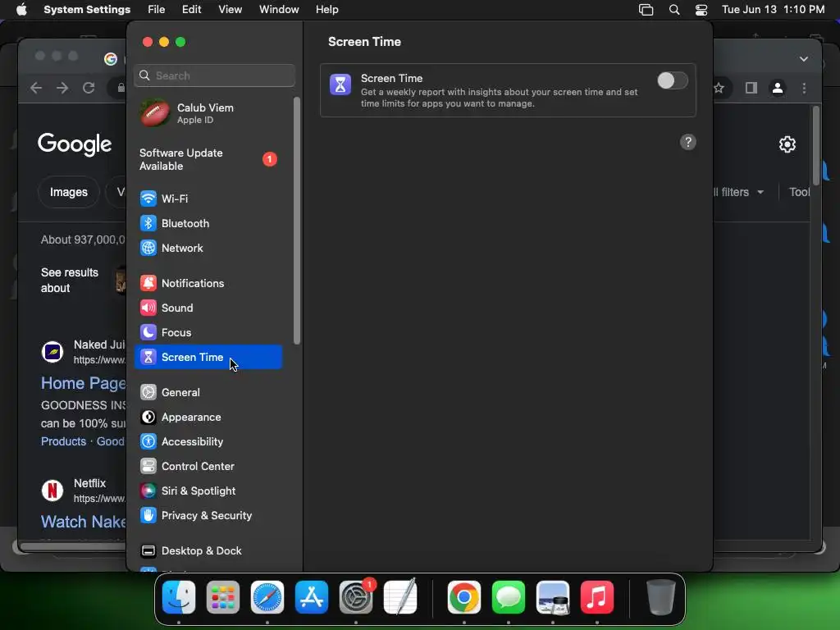Image resolution: width=840 pixels, height=630 pixels.
Task: Open Finder from the Dock
Action: [x=178, y=597]
